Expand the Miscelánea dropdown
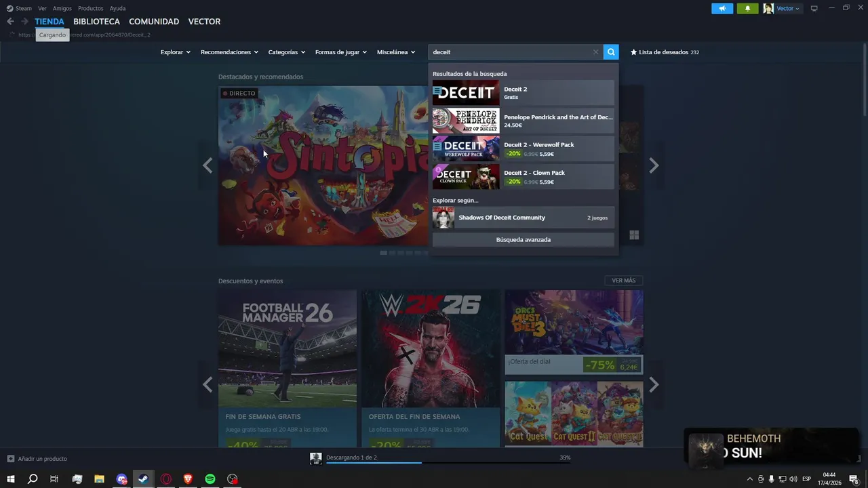The image size is (868, 488). point(396,52)
